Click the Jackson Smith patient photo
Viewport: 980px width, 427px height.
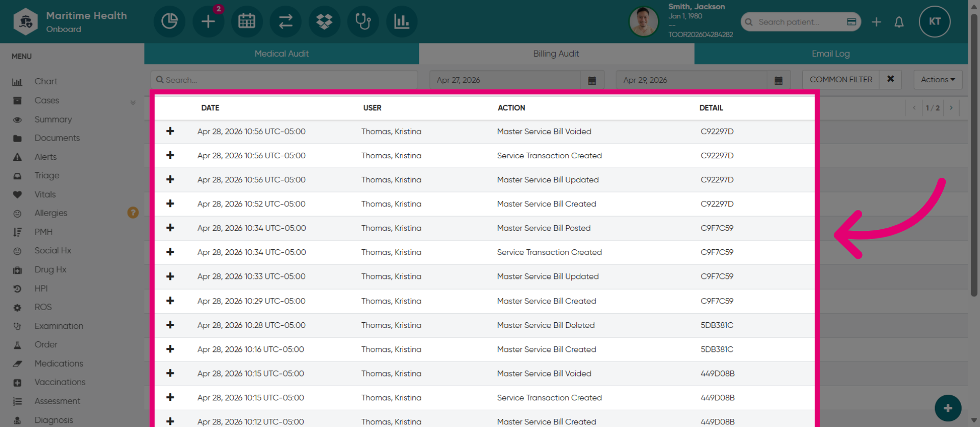click(x=644, y=21)
